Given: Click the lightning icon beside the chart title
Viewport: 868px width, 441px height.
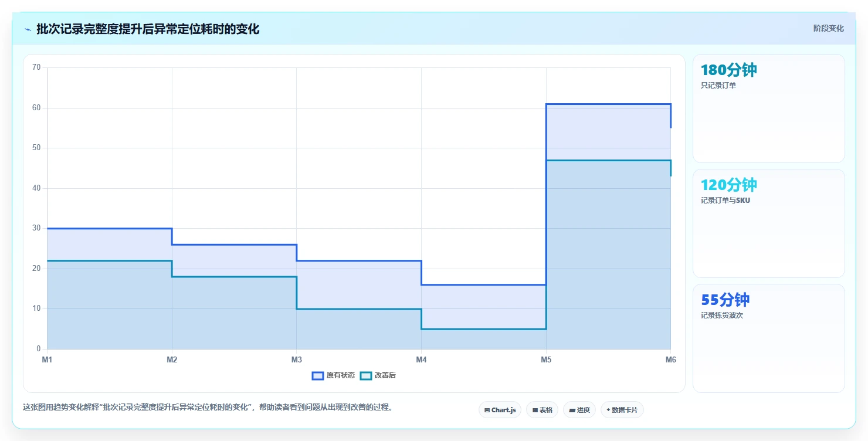Looking at the screenshot, I should [x=28, y=29].
